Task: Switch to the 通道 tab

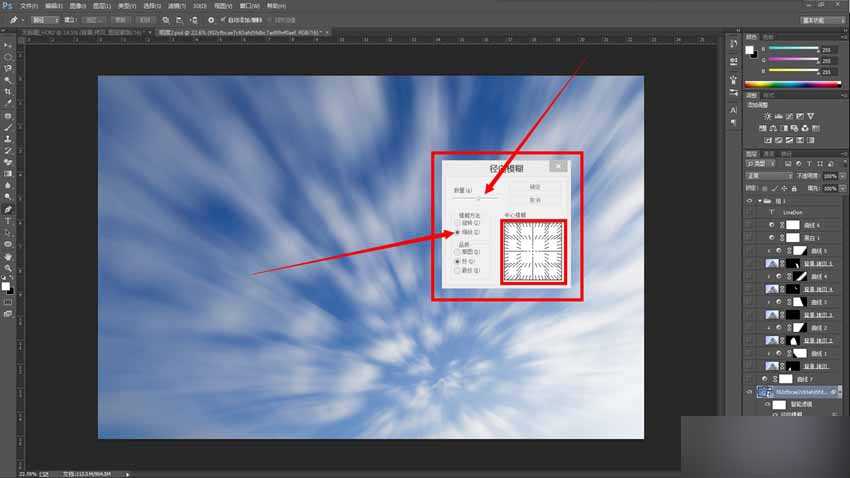Action: [x=769, y=154]
